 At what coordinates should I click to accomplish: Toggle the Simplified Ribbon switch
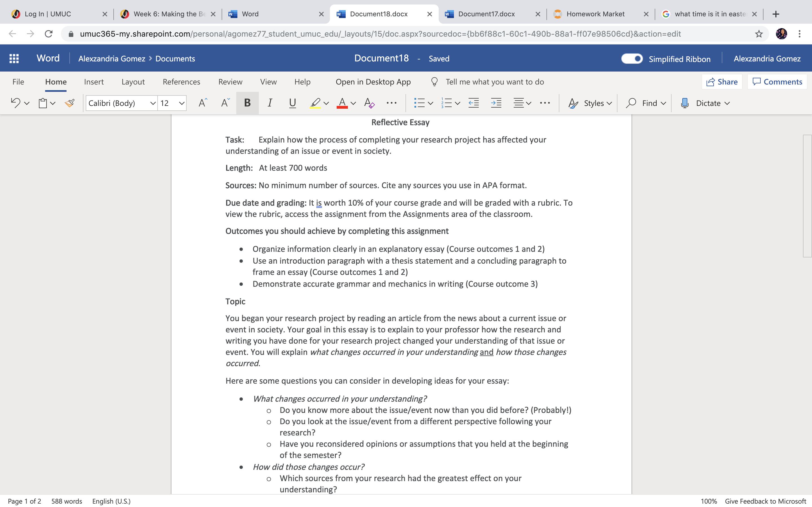(632, 59)
